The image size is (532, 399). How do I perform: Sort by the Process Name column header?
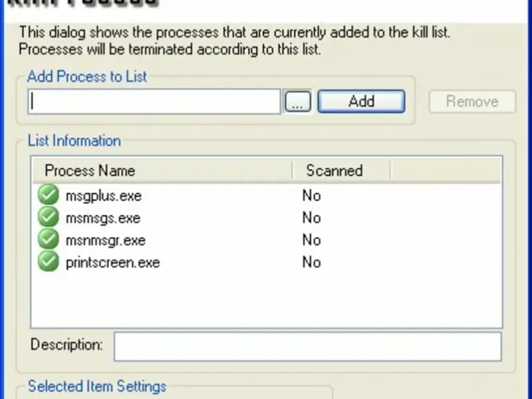coord(162,170)
